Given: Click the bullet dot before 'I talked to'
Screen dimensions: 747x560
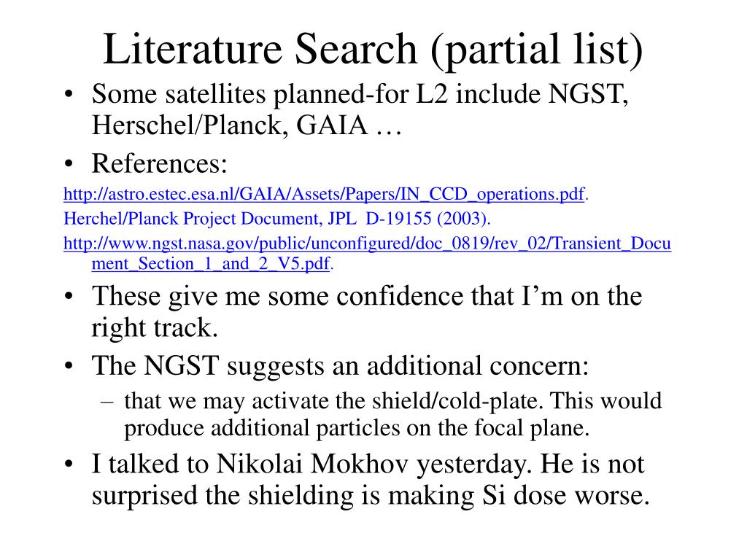Looking at the screenshot, I should (69, 464).
